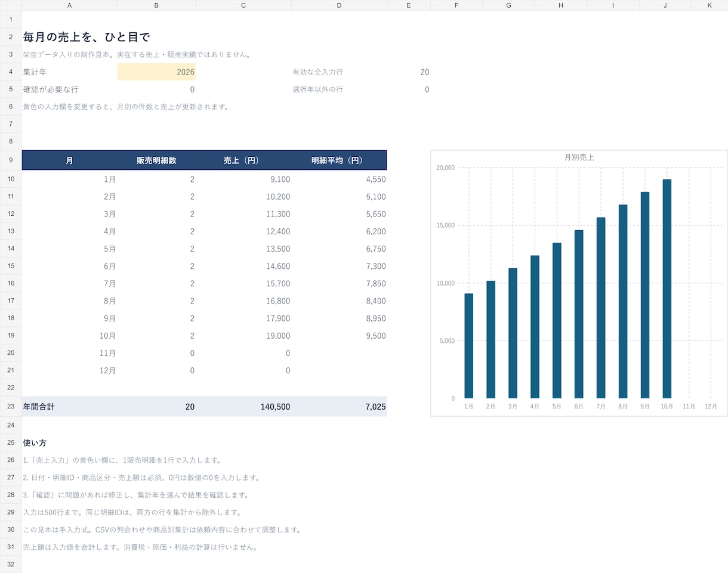728x573 pixels.
Task: Click the 年間合計 label
Action: pyautogui.click(x=39, y=407)
